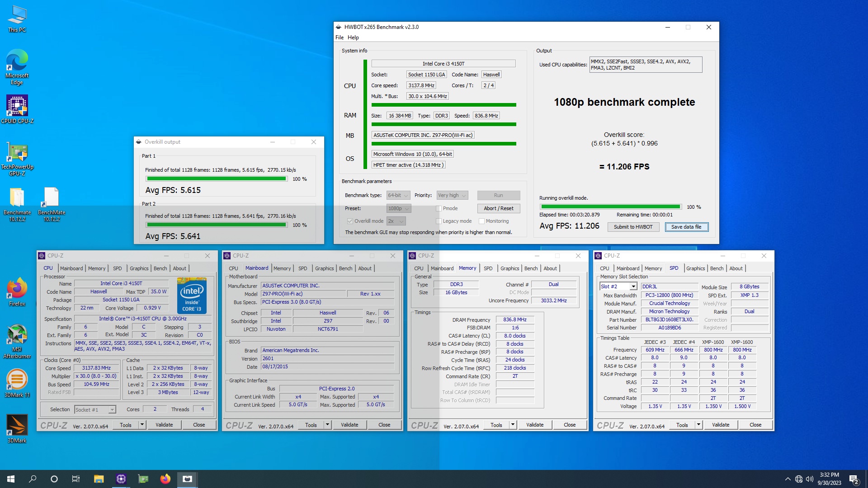
Task: Open 3DMark desktop shortcut
Action: [x=17, y=428]
